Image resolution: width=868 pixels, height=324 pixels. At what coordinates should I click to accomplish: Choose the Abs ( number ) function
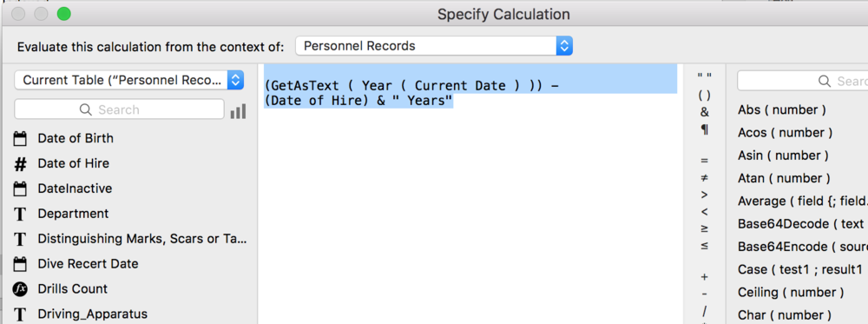[x=782, y=109]
